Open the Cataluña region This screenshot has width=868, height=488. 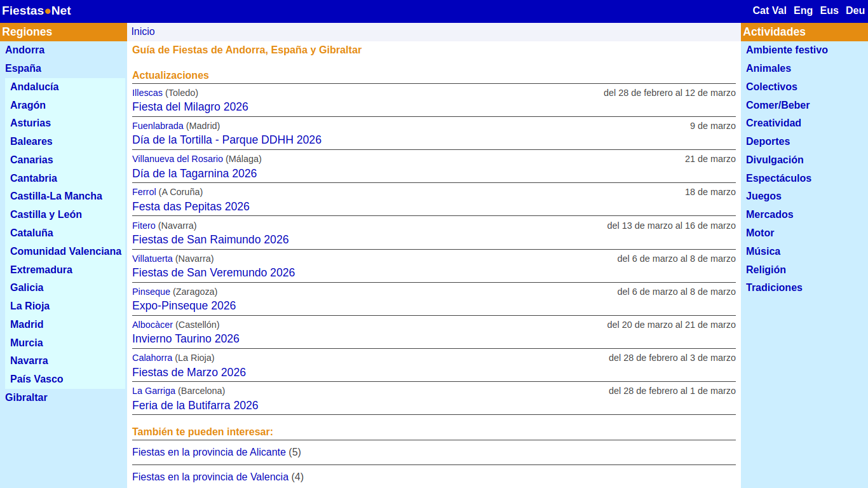click(x=32, y=233)
